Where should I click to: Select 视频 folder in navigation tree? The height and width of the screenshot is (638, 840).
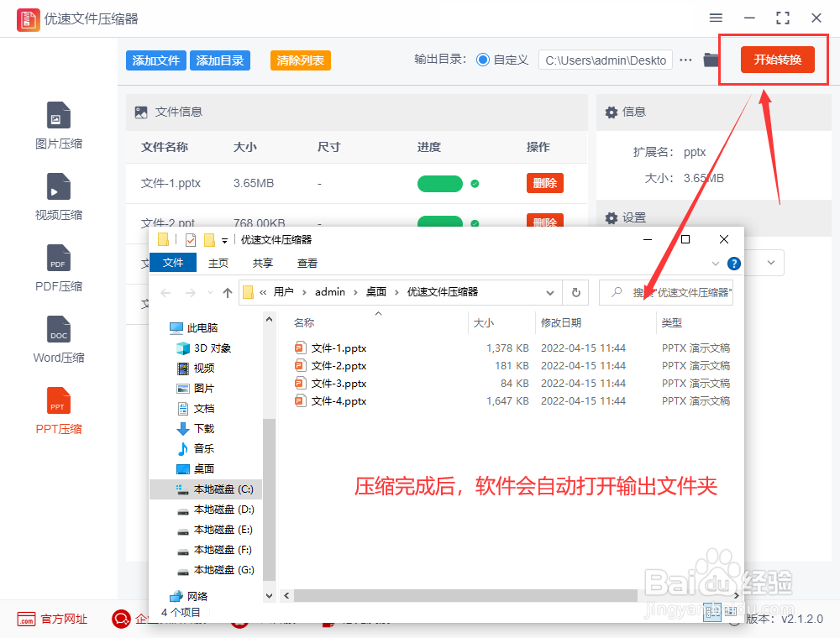(196, 369)
